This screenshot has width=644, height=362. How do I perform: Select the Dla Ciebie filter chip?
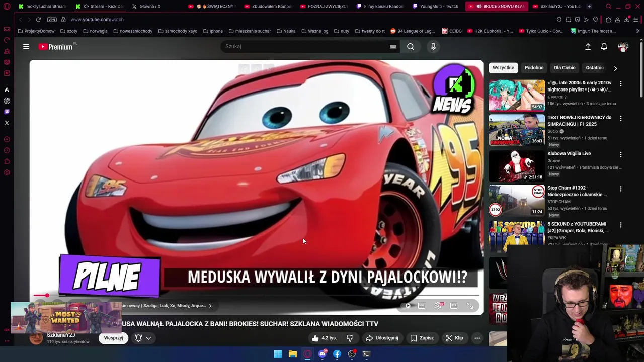coord(565,68)
